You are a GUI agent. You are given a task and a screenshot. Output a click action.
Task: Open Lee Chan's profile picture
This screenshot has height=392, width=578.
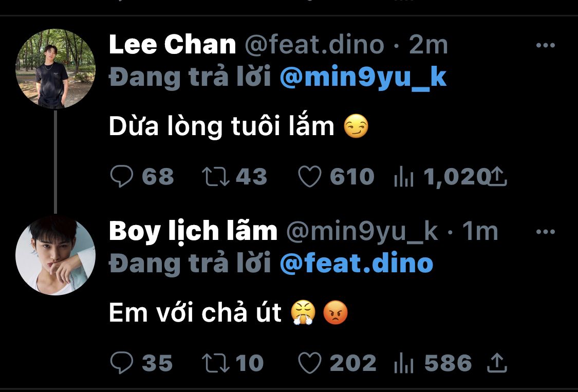pos(55,69)
